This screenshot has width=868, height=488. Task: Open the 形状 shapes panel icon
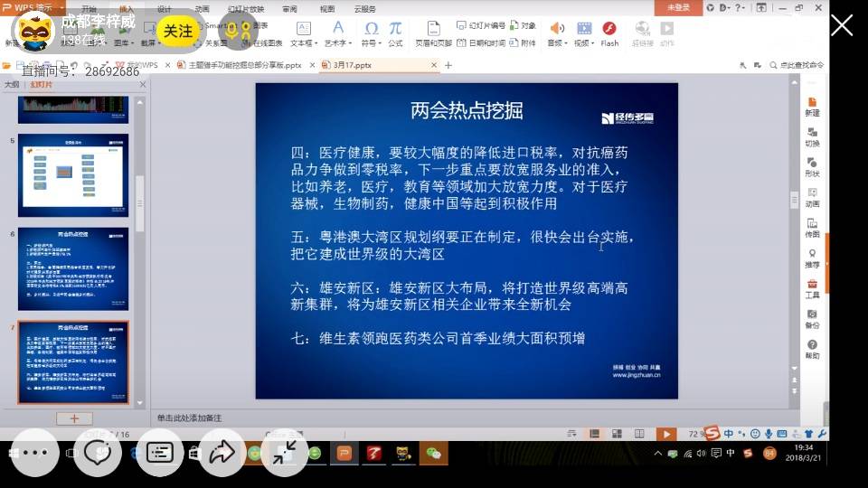[812, 167]
